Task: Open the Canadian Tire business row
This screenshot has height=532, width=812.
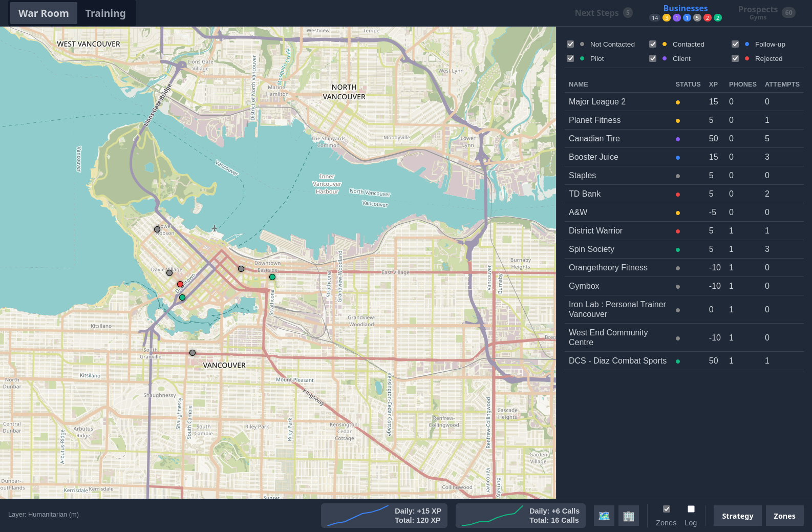Action: pyautogui.click(x=684, y=139)
